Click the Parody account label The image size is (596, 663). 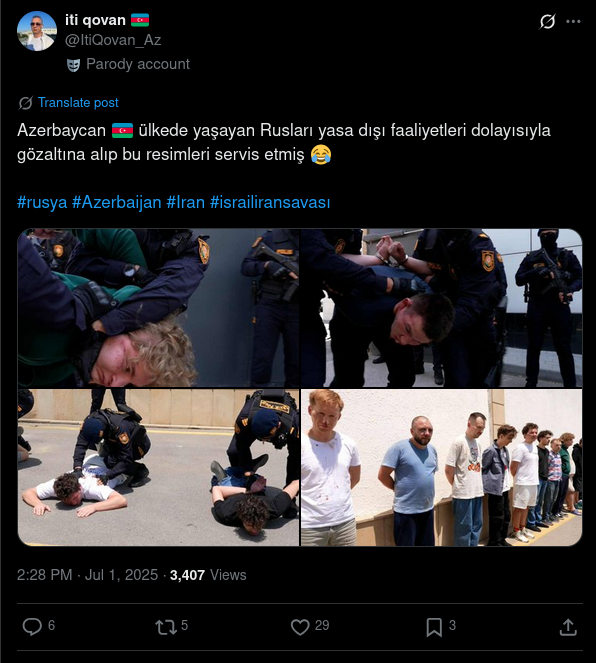138,64
